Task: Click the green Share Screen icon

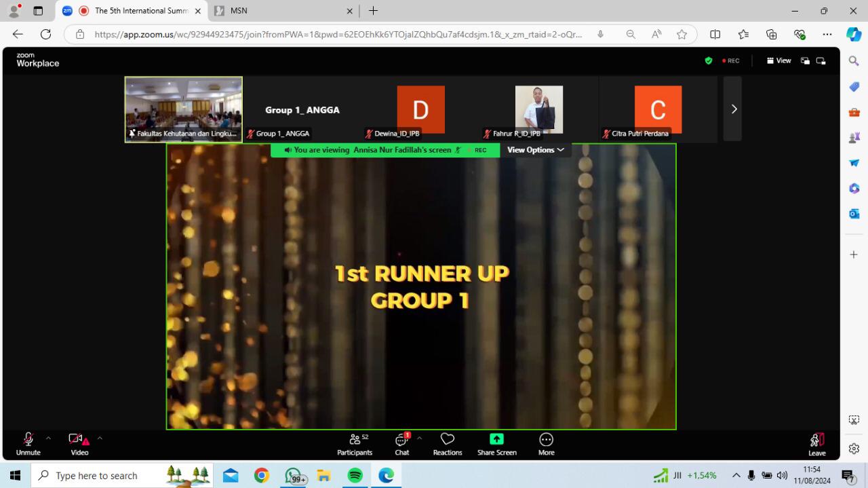Action: (x=496, y=439)
